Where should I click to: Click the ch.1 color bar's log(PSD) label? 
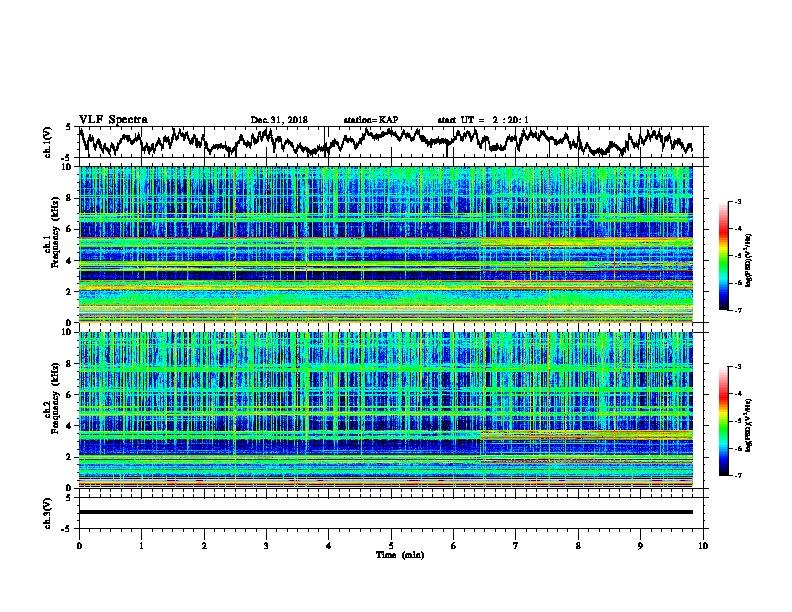point(749,260)
